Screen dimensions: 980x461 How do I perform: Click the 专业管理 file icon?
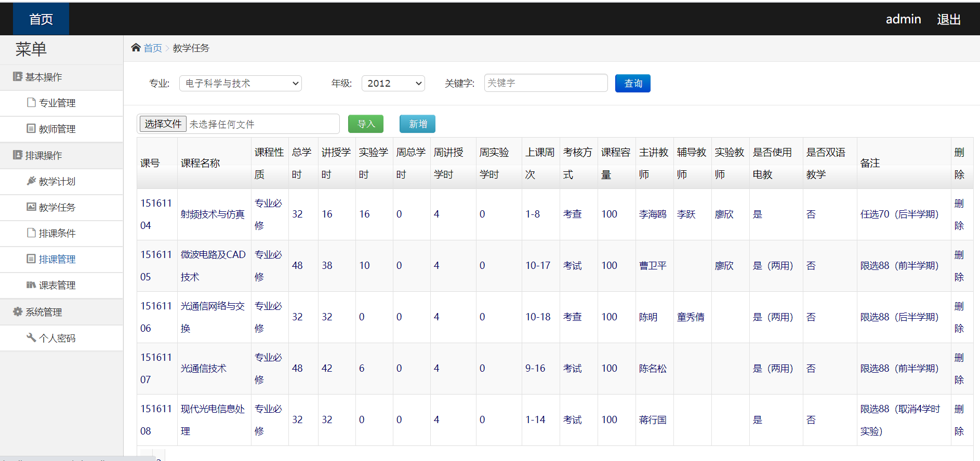point(31,102)
